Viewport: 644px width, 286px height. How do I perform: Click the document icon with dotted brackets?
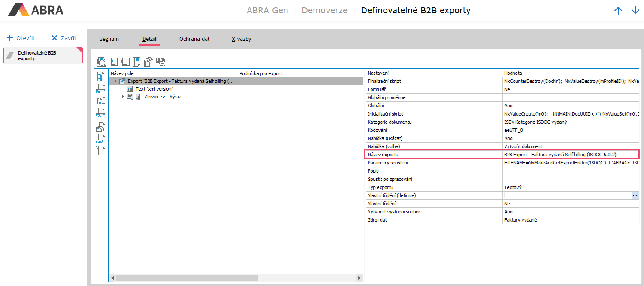coord(100,139)
